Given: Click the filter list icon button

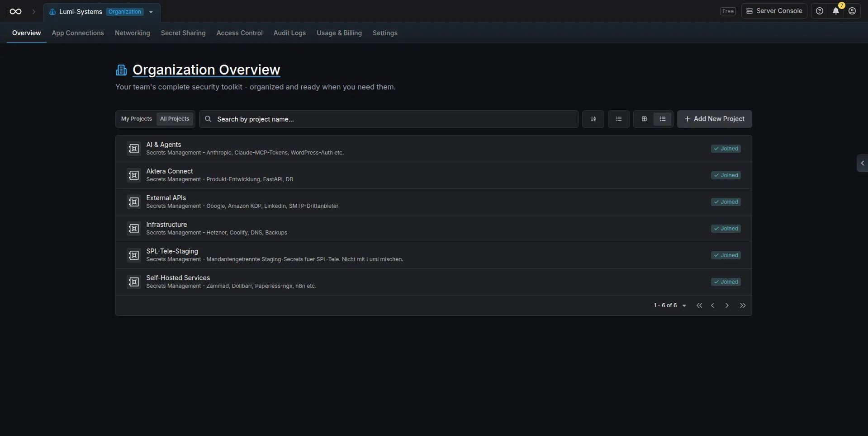Looking at the screenshot, I should click(x=619, y=119).
